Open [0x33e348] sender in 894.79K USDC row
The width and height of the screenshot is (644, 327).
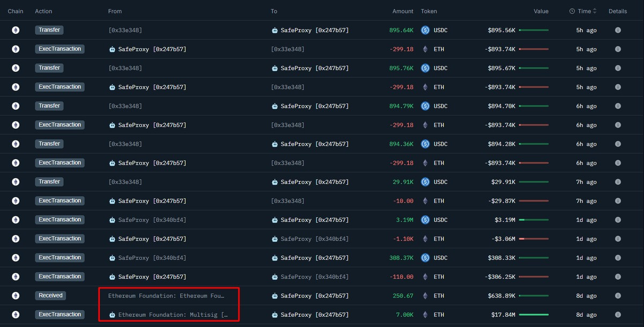pos(125,106)
